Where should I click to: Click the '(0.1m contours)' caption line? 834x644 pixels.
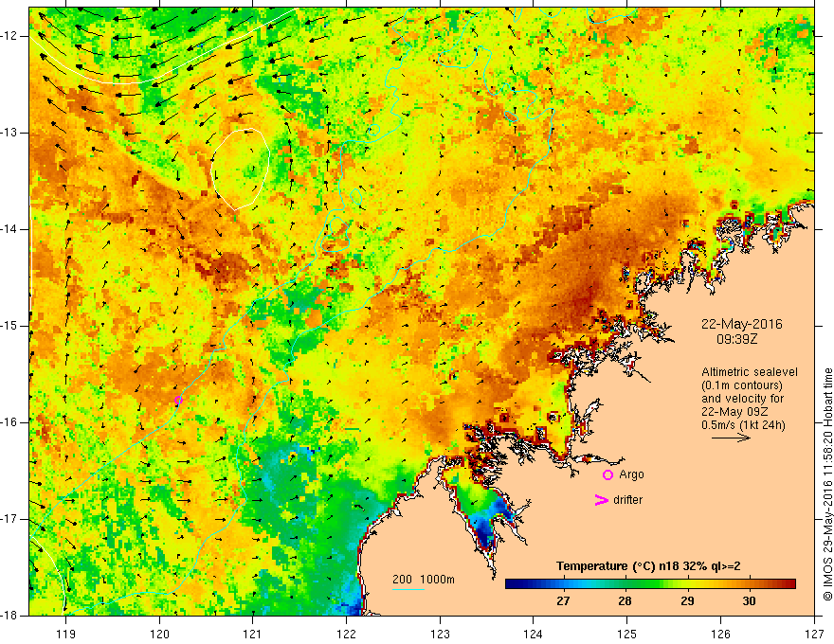742,385
